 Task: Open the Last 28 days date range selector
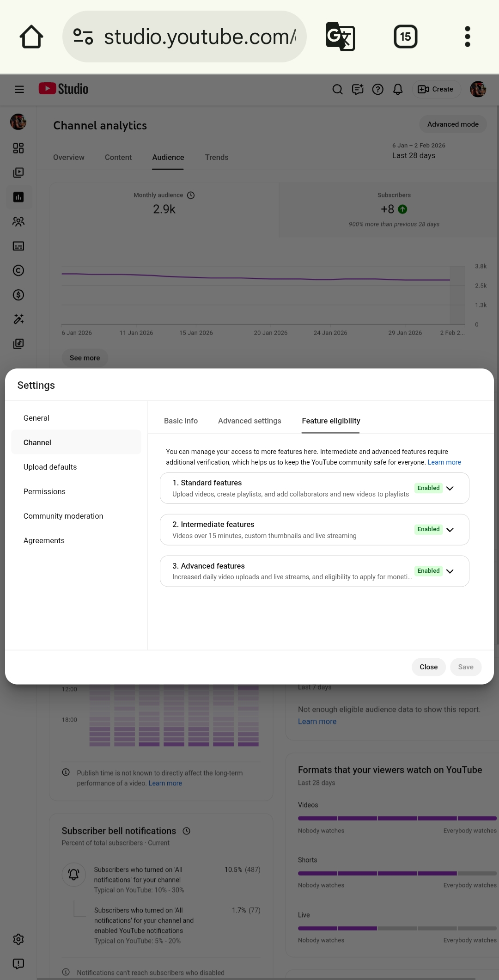419,151
